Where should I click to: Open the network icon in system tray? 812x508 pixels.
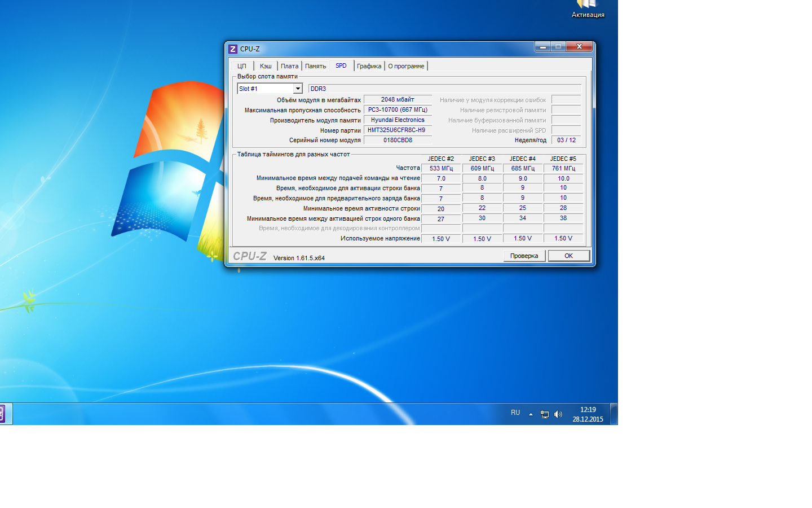[x=544, y=414]
